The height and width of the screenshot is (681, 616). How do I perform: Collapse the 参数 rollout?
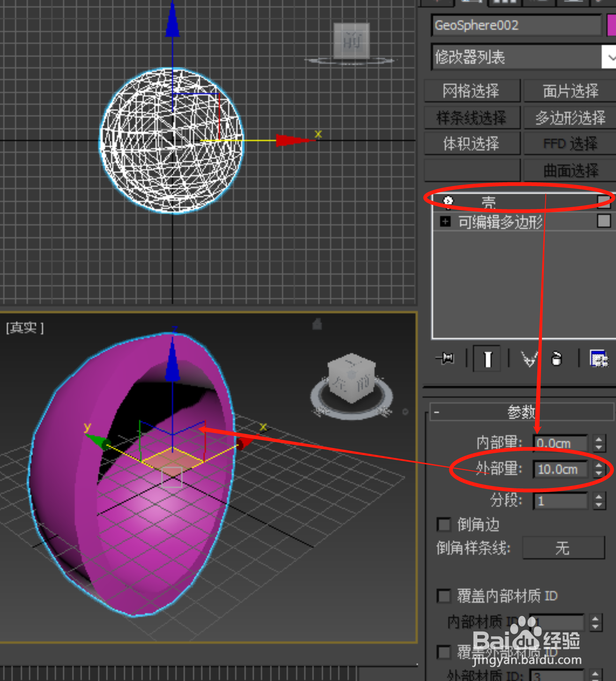point(436,412)
